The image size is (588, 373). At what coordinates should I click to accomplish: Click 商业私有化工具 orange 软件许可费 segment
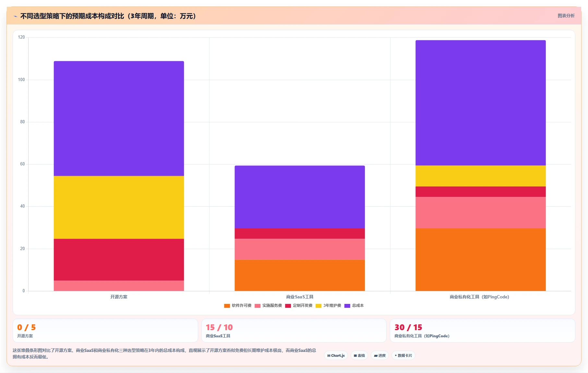click(x=481, y=259)
